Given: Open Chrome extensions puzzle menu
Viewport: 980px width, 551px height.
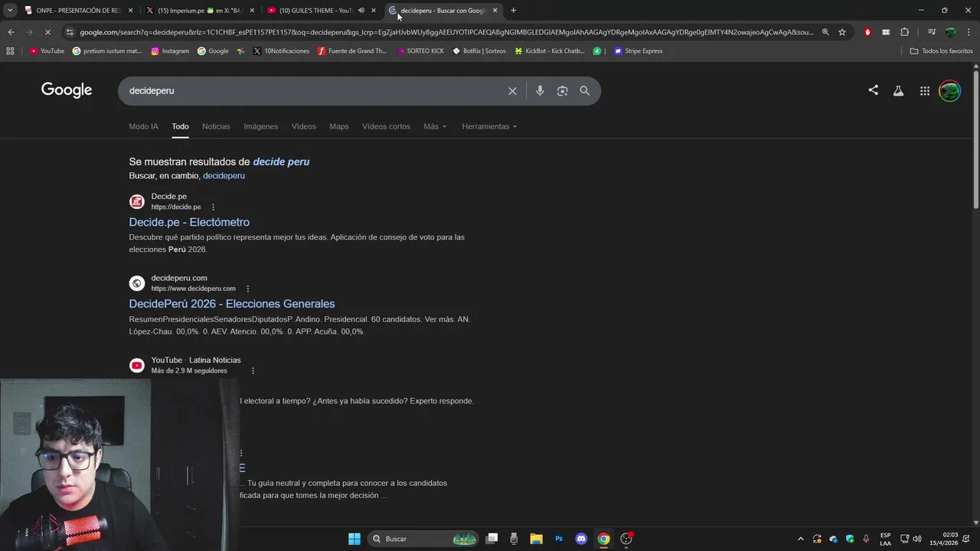Looking at the screenshot, I should [904, 32].
